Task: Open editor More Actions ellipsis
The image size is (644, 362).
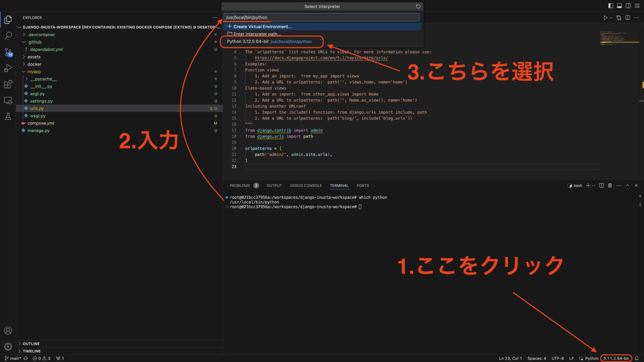Action: 636,18
